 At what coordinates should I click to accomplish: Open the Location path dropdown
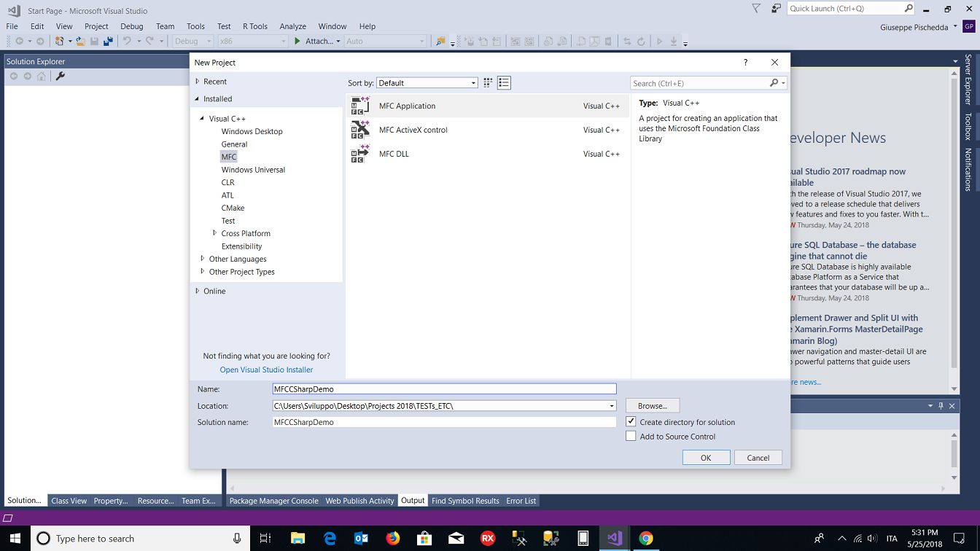(611, 406)
